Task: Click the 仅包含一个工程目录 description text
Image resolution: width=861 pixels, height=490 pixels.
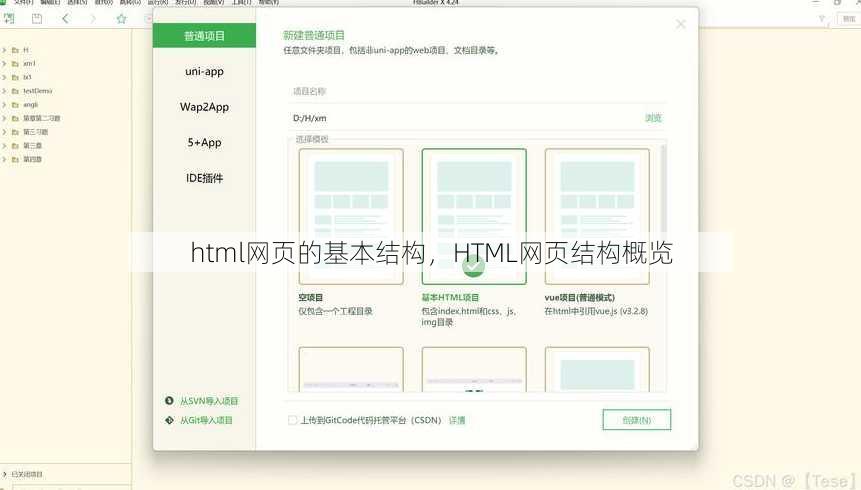Action: point(336,311)
